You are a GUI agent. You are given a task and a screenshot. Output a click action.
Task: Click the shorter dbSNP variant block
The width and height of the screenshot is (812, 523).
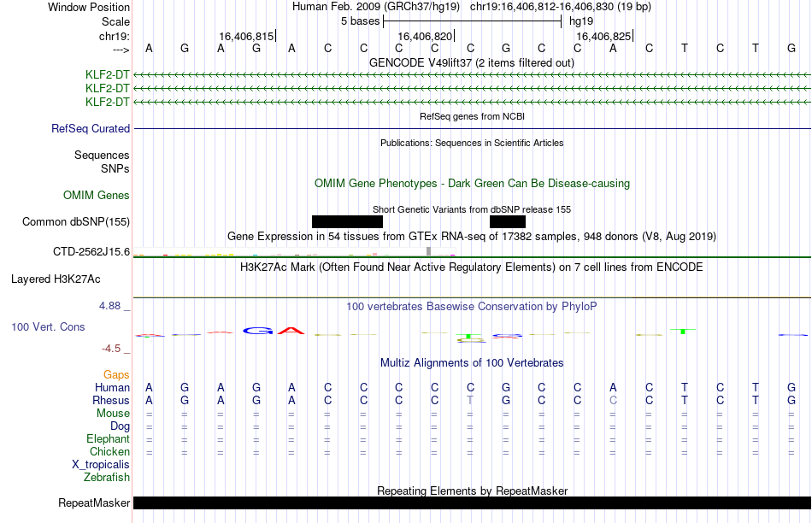[508, 221]
